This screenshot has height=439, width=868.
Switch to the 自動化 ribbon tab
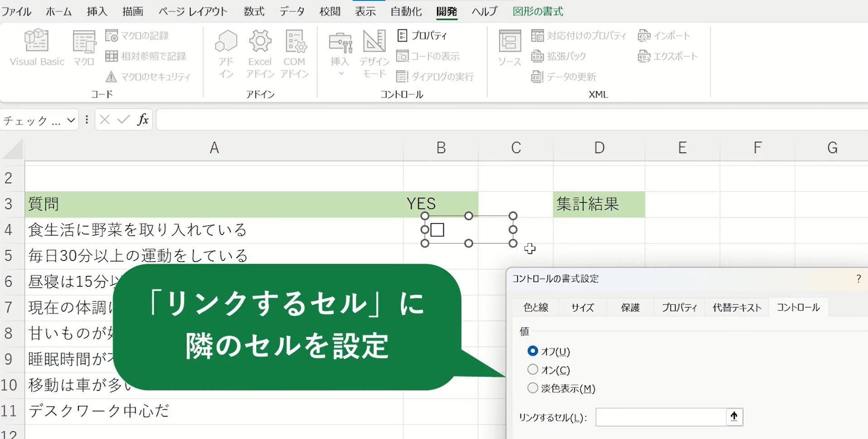tap(406, 11)
